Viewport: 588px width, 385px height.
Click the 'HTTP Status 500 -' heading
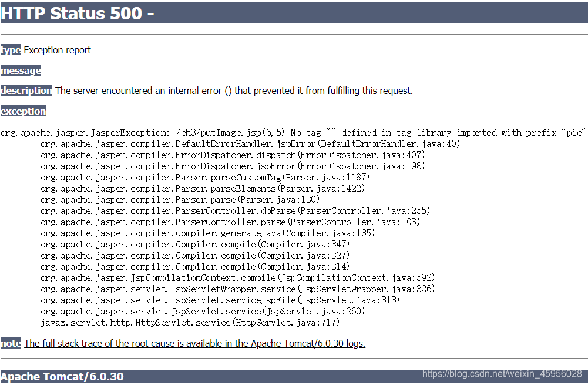[78, 14]
